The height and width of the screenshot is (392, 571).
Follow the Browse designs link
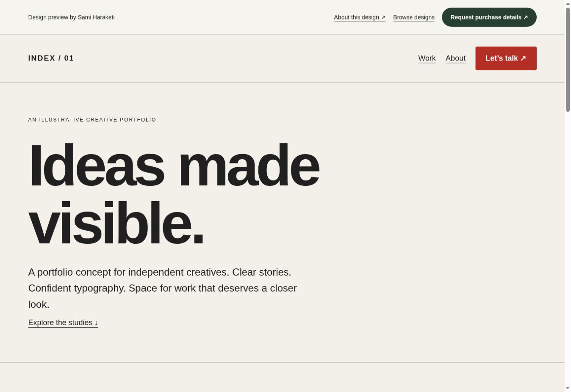414,17
